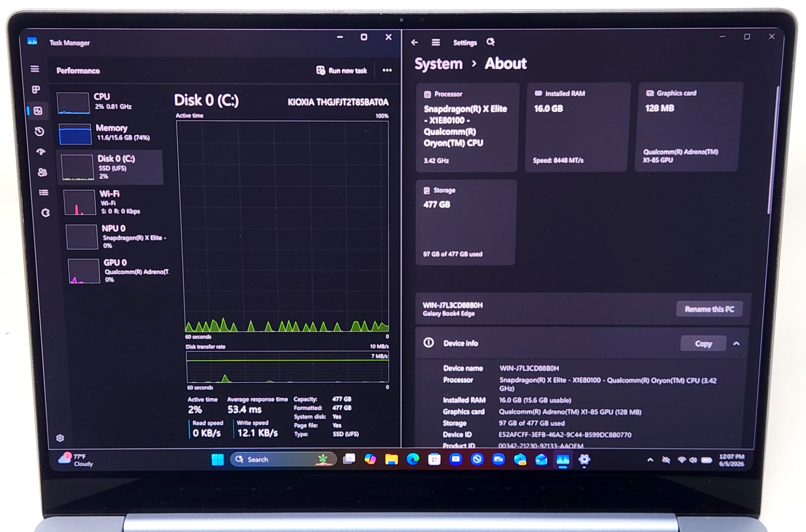
Task: Click the Read speed value 0 KB/s
Action: click(x=207, y=433)
